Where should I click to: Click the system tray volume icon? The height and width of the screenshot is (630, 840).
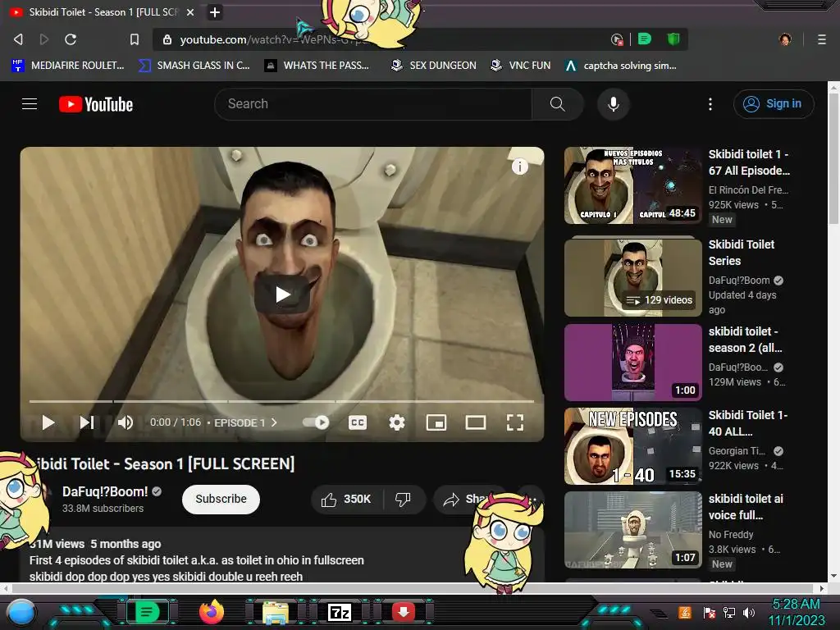point(749,612)
